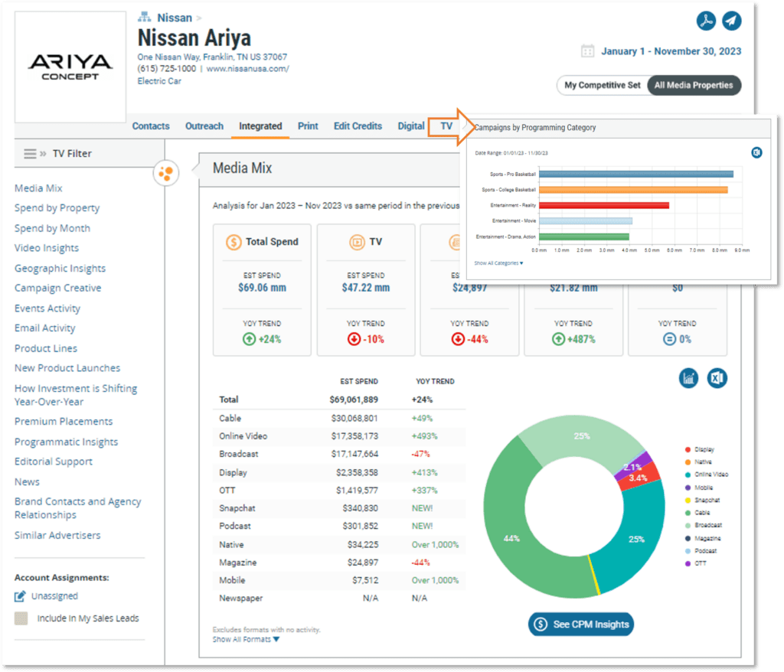This screenshot has height=672, width=784.
Task: Check Include In My Sales Leads
Action: 21,618
